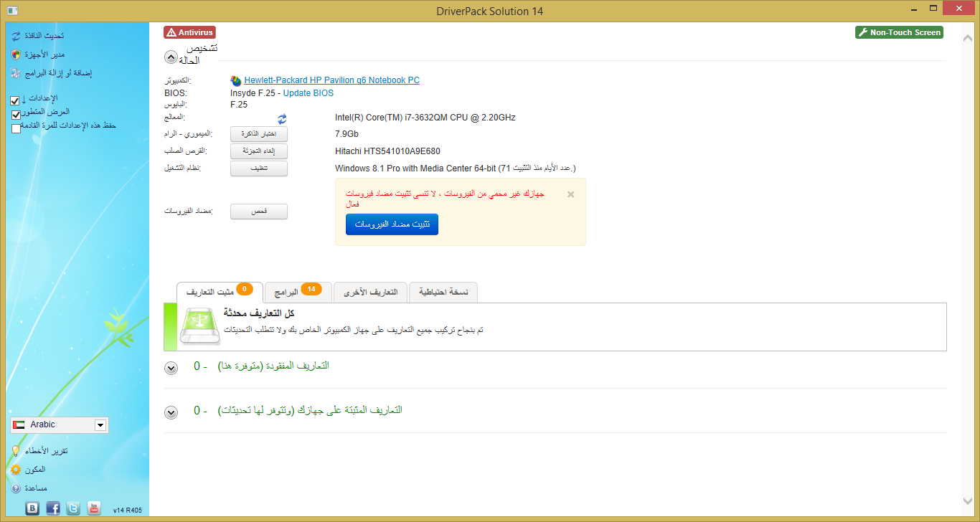Click the Update BIOS link
The height and width of the screenshot is (522, 980).
[308, 93]
